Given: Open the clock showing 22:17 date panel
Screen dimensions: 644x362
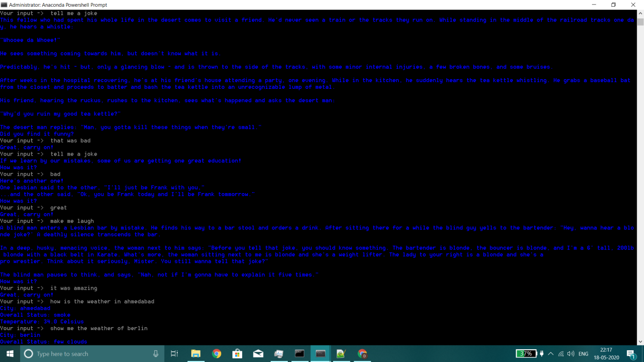Looking at the screenshot, I should coord(606,354).
